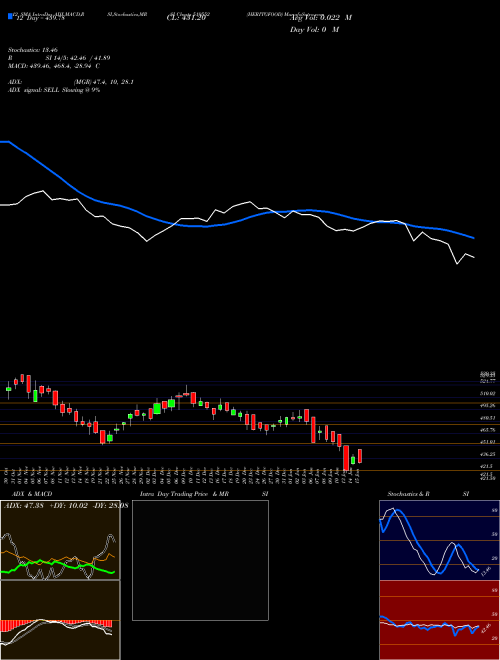Click the red RSI chart panel

click(x=439, y=620)
